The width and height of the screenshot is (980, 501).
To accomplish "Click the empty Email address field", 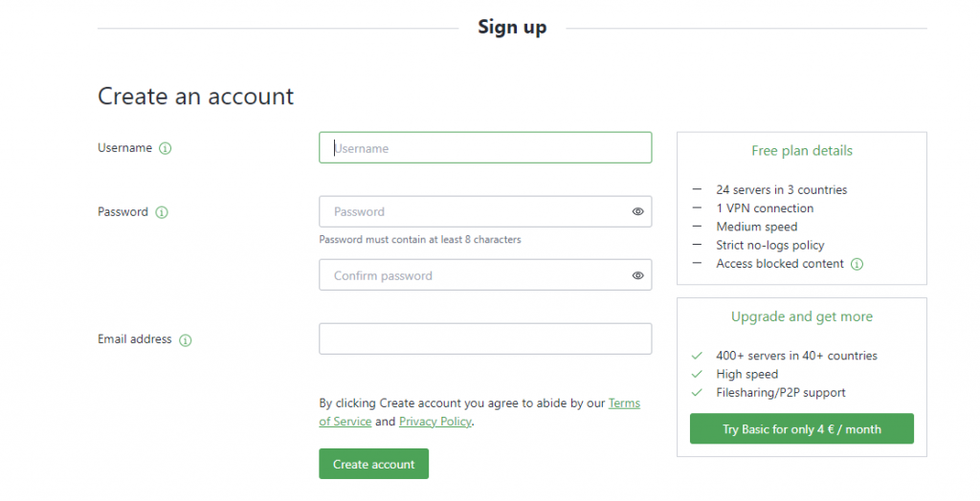I will (x=485, y=338).
